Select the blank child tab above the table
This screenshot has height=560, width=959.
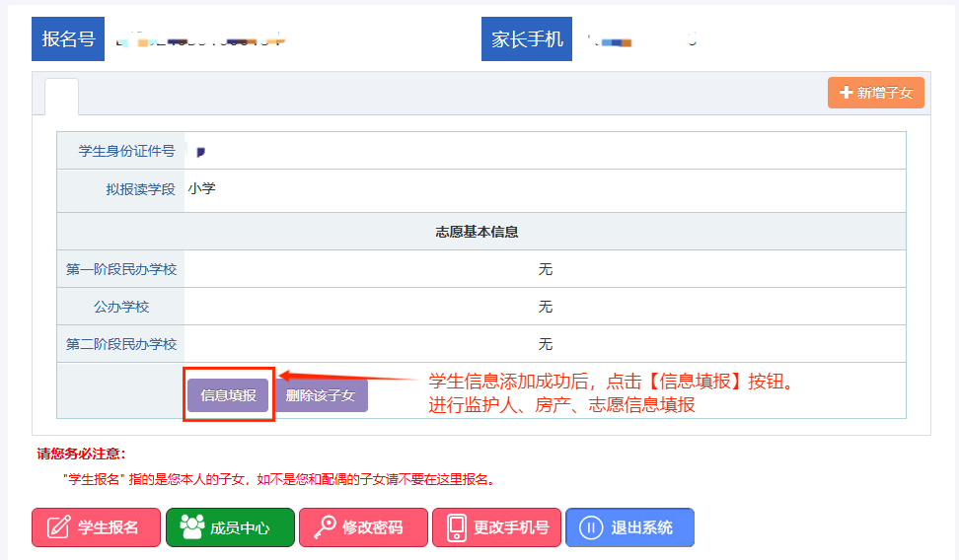pyautogui.click(x=61, y=96)
